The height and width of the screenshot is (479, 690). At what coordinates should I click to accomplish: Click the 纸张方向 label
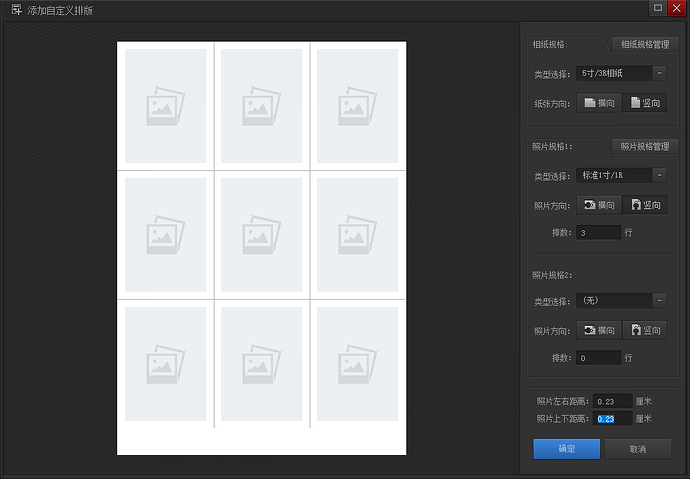click(552, 104)
